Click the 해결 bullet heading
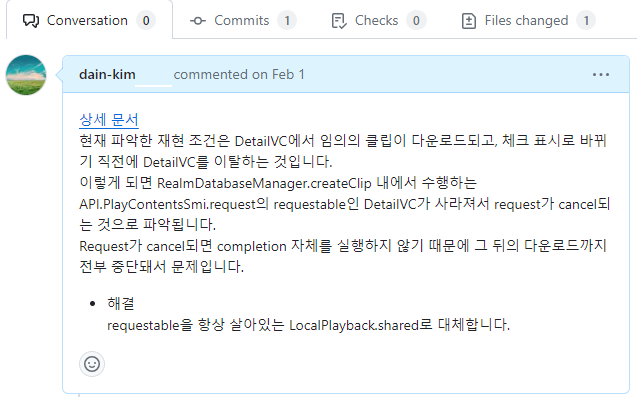The height and width of the screenshot is (397, 637). [x=121, y=303]
